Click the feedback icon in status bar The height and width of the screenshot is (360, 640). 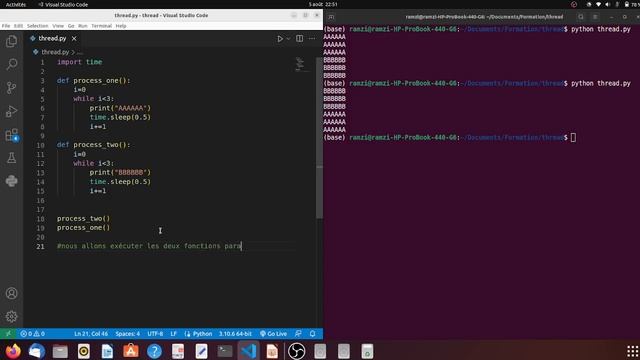pos(298,333)
